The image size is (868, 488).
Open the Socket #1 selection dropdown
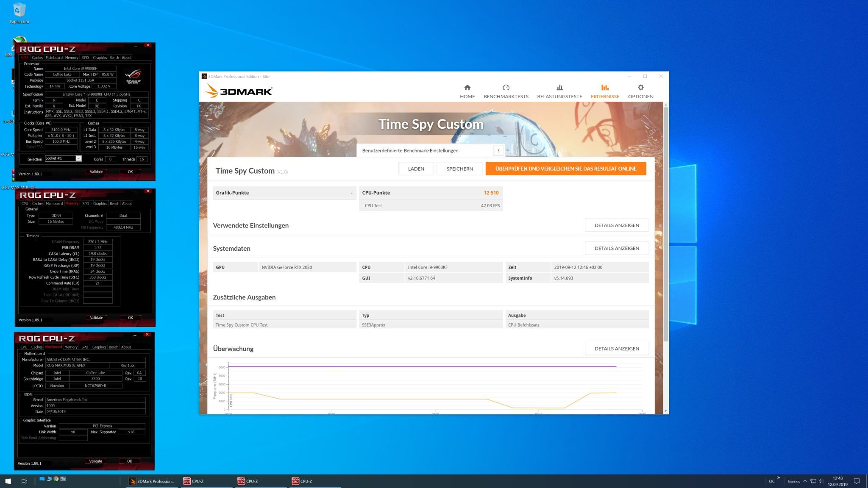click(78, 158)
